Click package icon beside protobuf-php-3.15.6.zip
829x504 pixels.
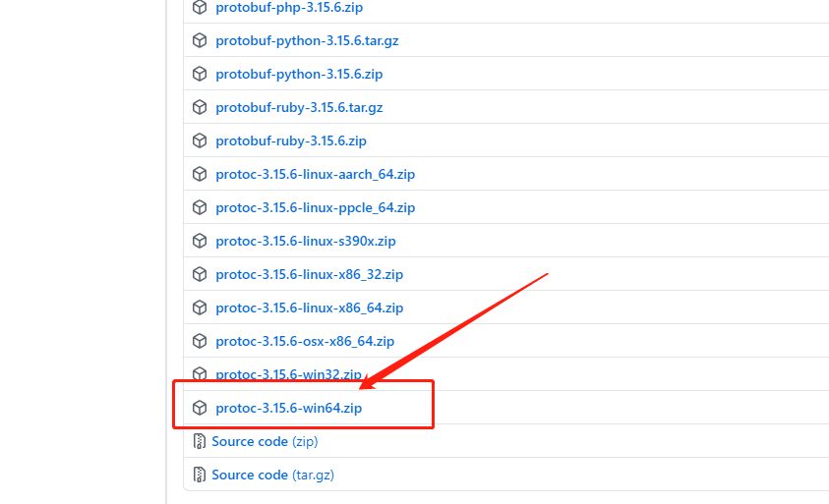point(200,8)
